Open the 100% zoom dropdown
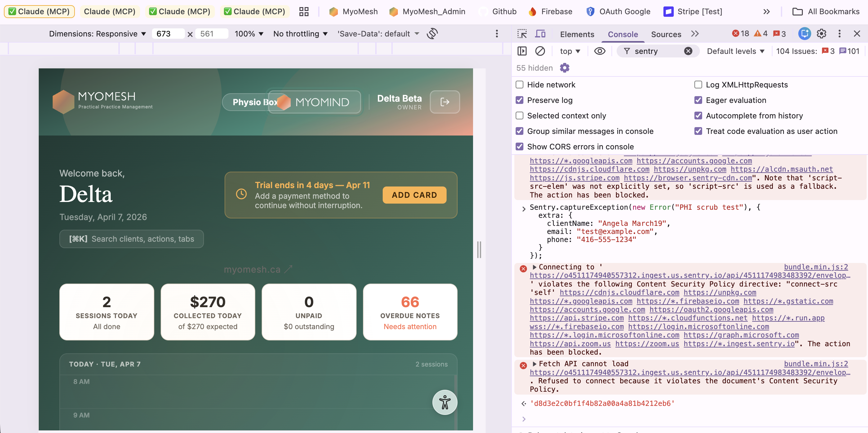The width and height of the screenshot is (868, 433). pos(249,34)
